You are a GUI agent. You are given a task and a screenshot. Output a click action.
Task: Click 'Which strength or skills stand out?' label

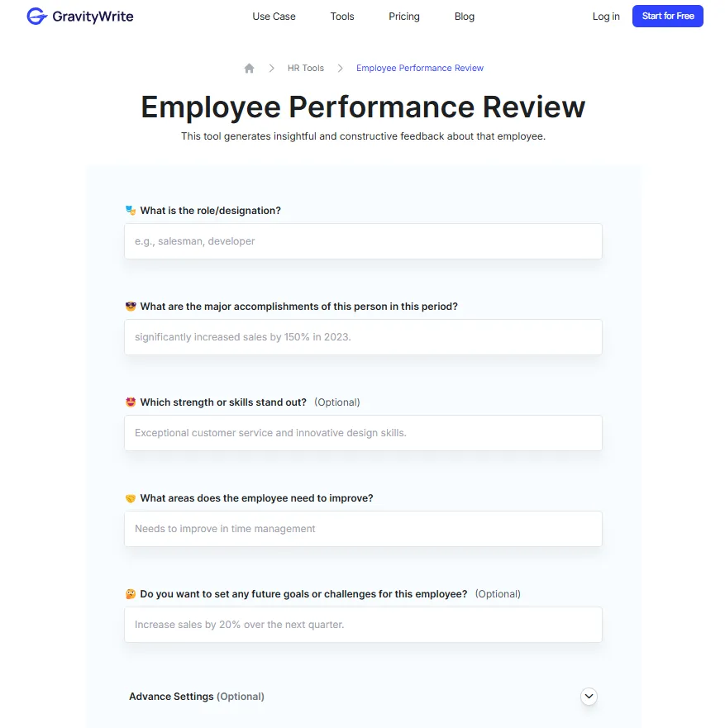pyautogui.click(x=223, y=402)
